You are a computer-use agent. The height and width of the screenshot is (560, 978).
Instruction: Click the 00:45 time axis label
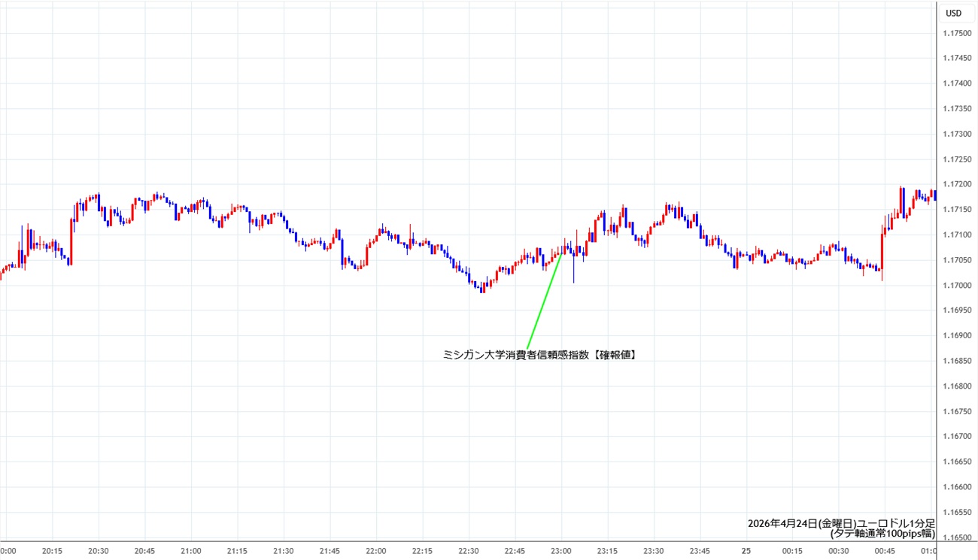(885, 551)
